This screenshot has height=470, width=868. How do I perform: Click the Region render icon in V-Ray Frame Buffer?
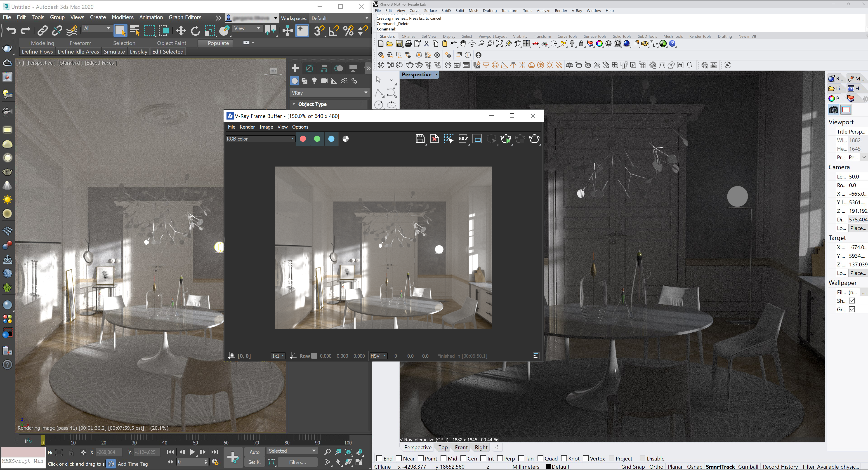(x=477, y=139)
